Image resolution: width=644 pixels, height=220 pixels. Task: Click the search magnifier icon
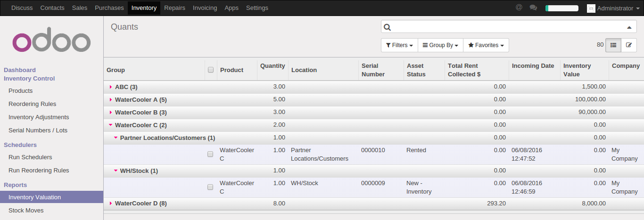click(387, 27)
